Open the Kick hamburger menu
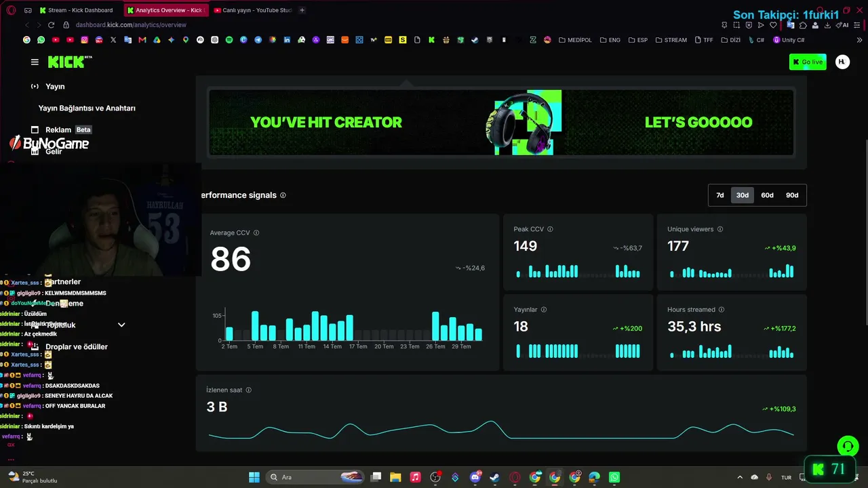Viewport: 868px width, 488px height. click(35, 62)
